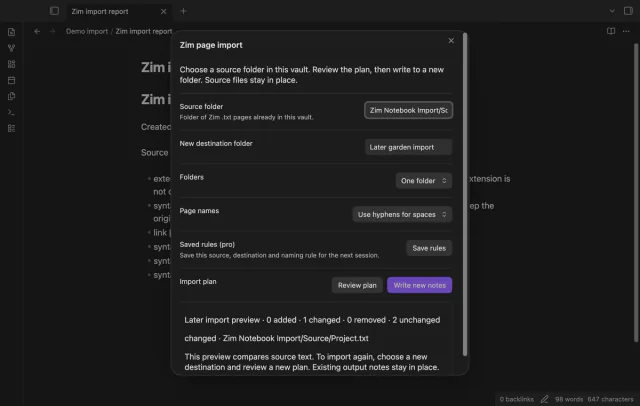Click the 'Import plan' label
Viewport: 640px width, 406px height.
tap(198, 282)
